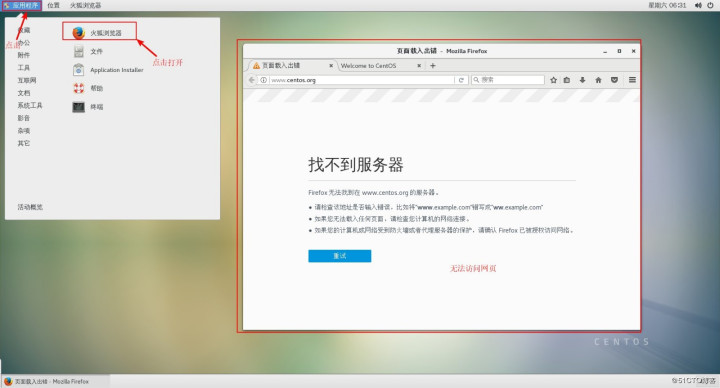The height and width of the screenshot is (388, 720).
Task: Open the 帮助 lifebuoy icon
Action: [x=79, y=88]
